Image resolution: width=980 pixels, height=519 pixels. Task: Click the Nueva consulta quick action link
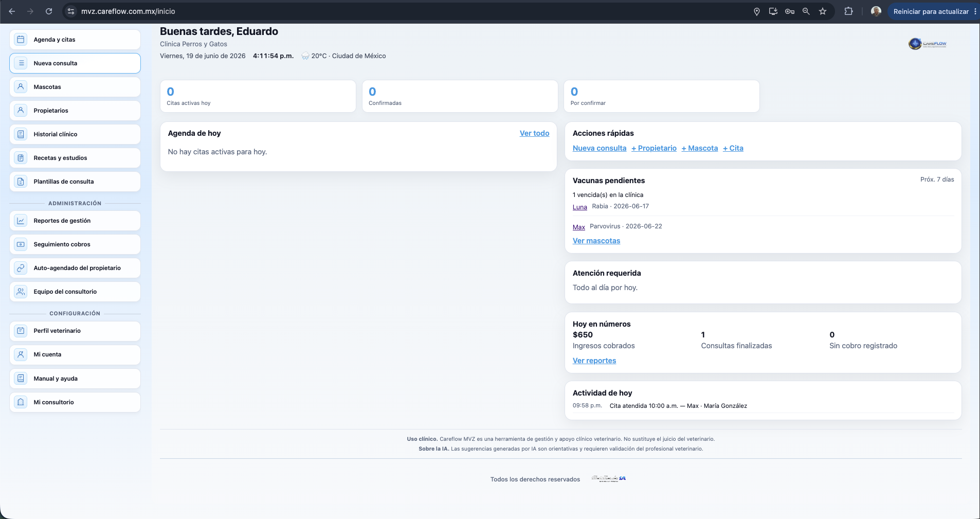[x=600, y=148]
